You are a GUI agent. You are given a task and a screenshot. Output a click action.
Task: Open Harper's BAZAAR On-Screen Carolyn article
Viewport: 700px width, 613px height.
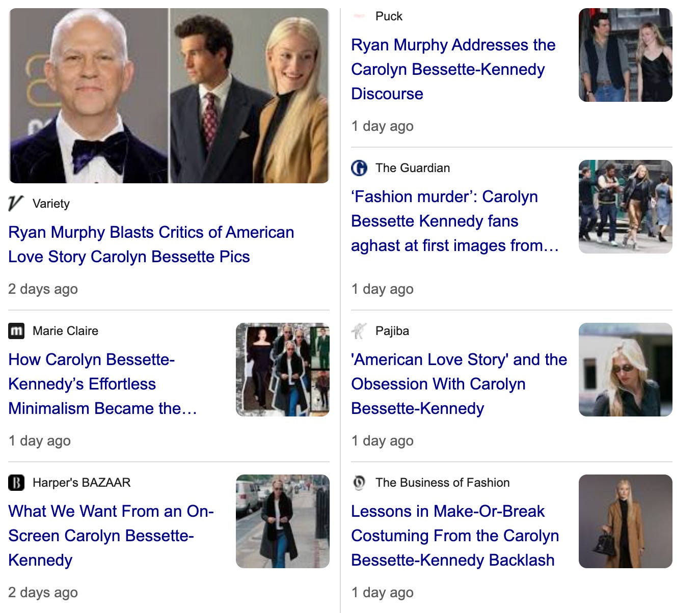pos(111,536)
